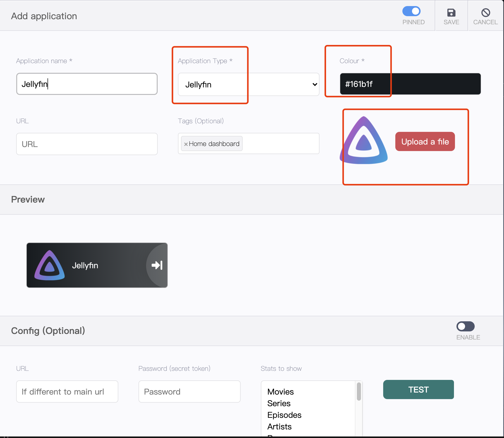Click the arrow link icon in preview tile
504x438 pixels.
point(157,265)
